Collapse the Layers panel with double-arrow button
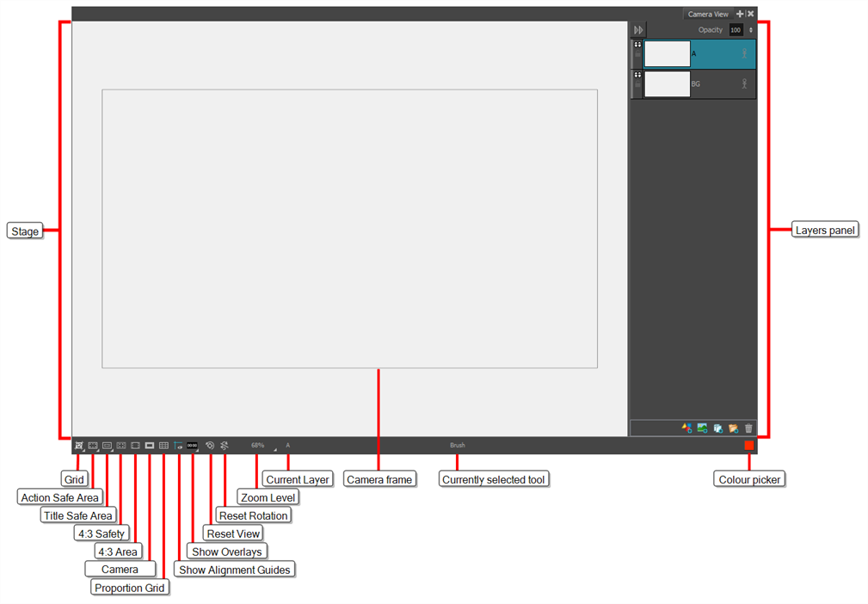868x604 pixels. (638, 30)
